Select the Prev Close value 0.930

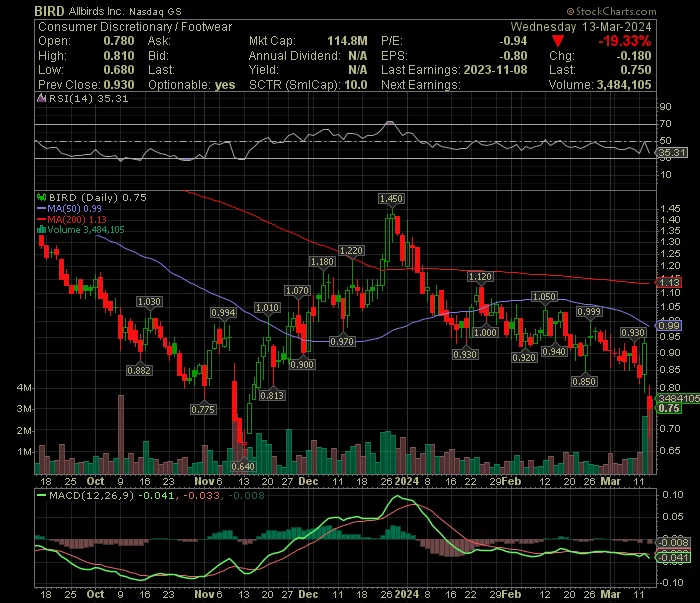pyautogui.click(x=119, y=85)
